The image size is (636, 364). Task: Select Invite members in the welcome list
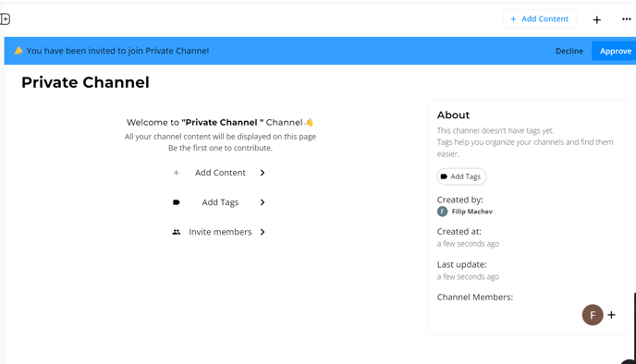tap(220, 232)
